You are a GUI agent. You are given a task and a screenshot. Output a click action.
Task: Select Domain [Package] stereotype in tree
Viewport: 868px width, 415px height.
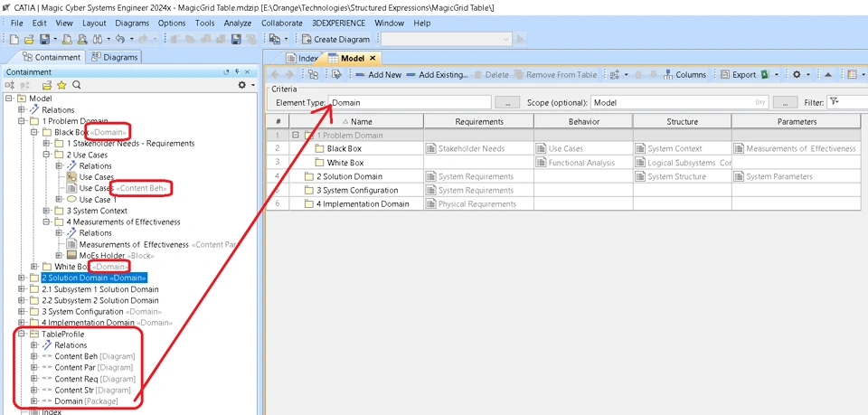tap(80, 401)
